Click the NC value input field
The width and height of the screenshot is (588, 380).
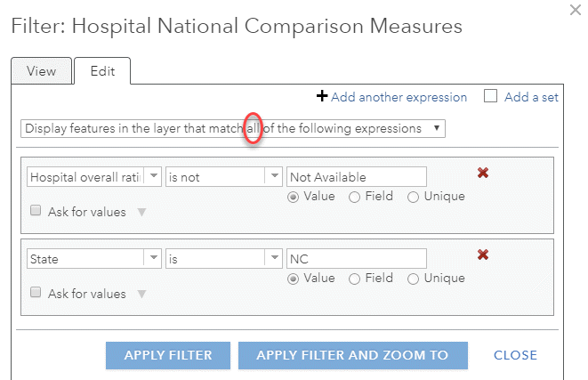(356, 259)
